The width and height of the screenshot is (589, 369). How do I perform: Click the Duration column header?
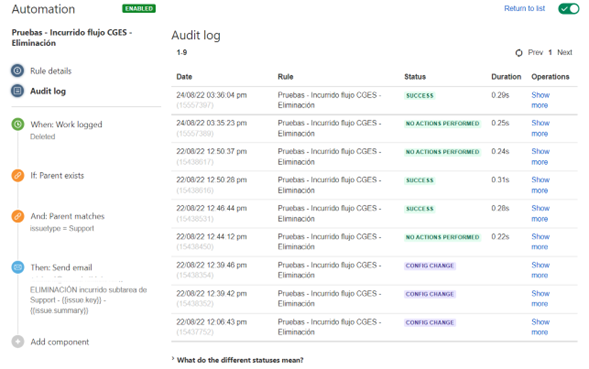point(506,77)
